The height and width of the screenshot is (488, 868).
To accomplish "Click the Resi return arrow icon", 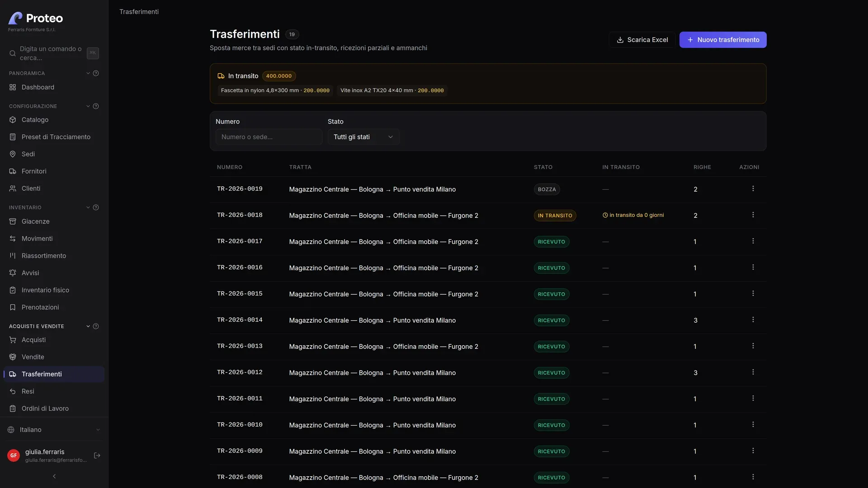I will coord(13,391).
